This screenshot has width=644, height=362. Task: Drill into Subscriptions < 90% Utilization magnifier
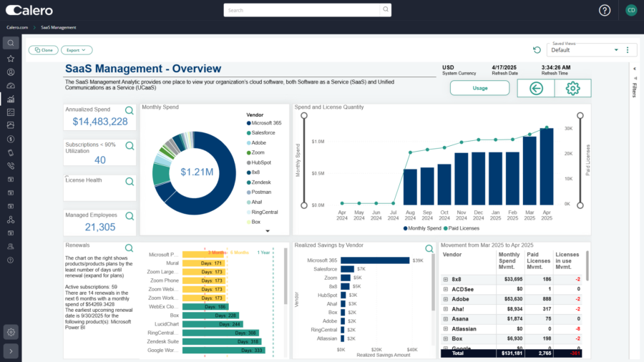[x=130, y=146]
